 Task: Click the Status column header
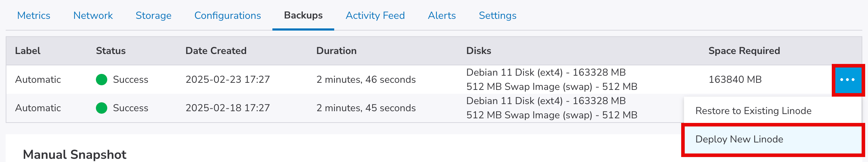(111, 51)
